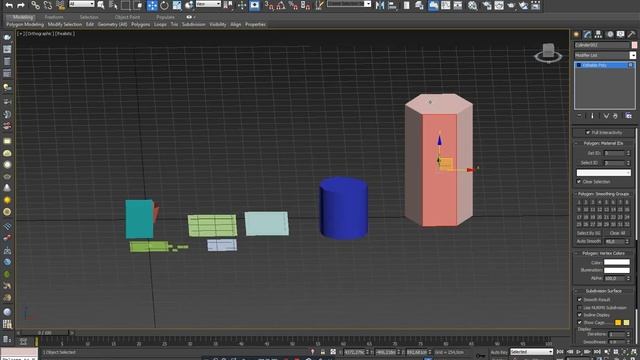Switch to the Object Paint ribbon tab
Viewport: 640px width, 360px height.
[127, 17]
